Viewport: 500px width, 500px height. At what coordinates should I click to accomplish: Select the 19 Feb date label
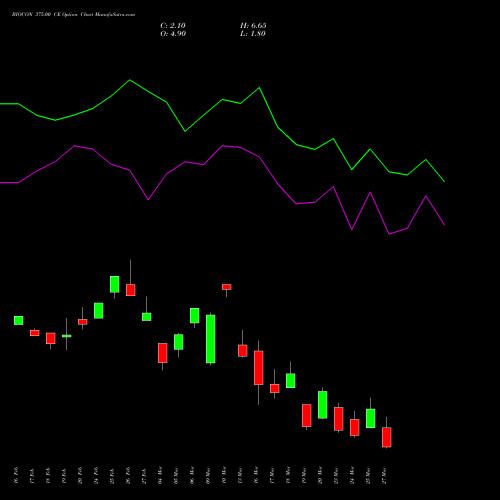[64, 475]
